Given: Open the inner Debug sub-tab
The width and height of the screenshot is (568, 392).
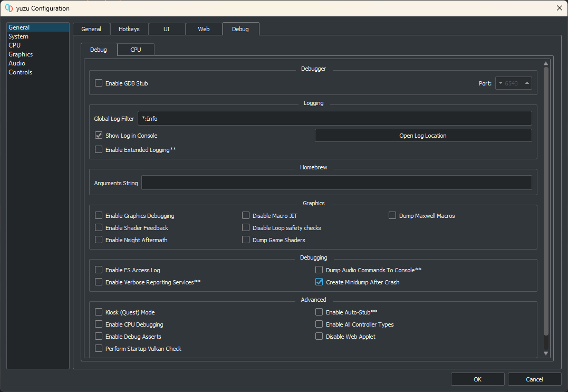Looking at the screenshot, I should coord(99,50).
